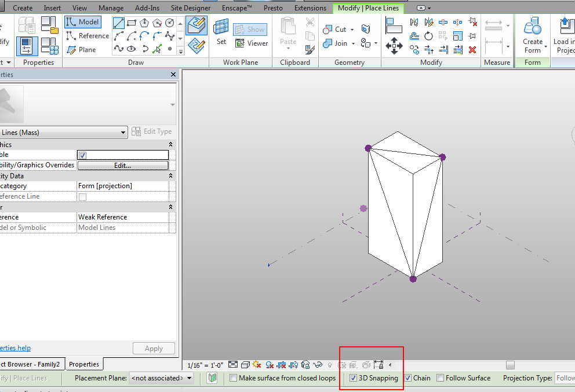575x392 pixels.
Task: Click the Reference line button
Action: (88, 36)
